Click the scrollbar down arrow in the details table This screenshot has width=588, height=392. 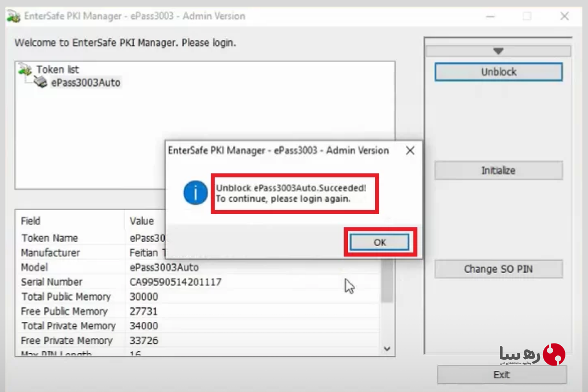pos(387,349)
